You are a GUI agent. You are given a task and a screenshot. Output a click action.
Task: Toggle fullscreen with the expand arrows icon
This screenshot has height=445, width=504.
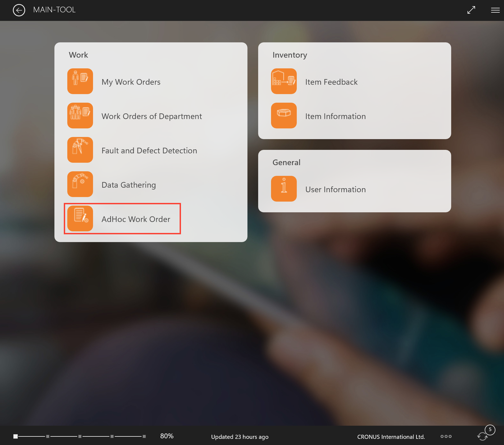click(471, 10)
